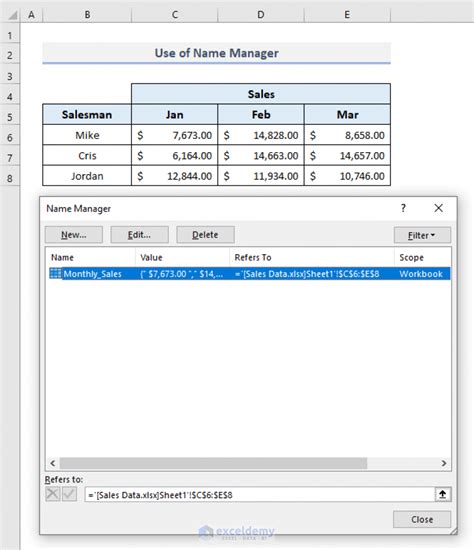Select column C header
Screen dimensions: 474x550
[x=174, y=15]
